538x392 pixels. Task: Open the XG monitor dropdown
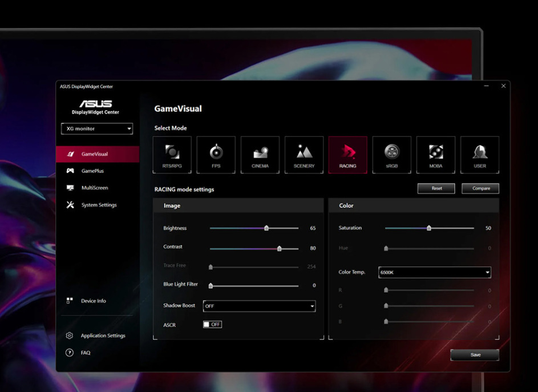click(97, 129)
